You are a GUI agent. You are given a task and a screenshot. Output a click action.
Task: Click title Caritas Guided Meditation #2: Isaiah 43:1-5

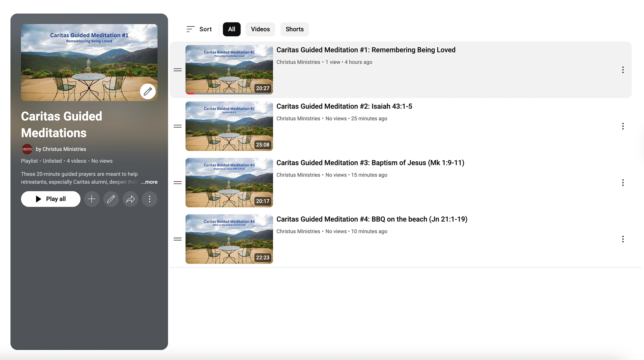point(344,106)
